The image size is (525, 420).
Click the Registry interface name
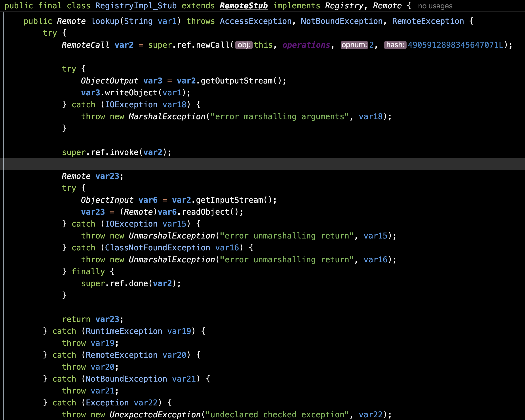[x=344, y=6]
